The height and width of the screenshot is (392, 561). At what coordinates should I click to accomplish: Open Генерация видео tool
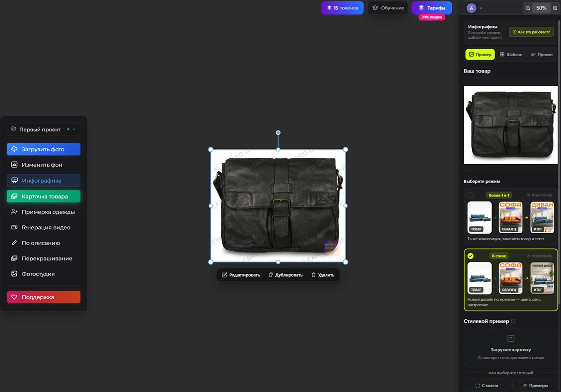(43, 227)
